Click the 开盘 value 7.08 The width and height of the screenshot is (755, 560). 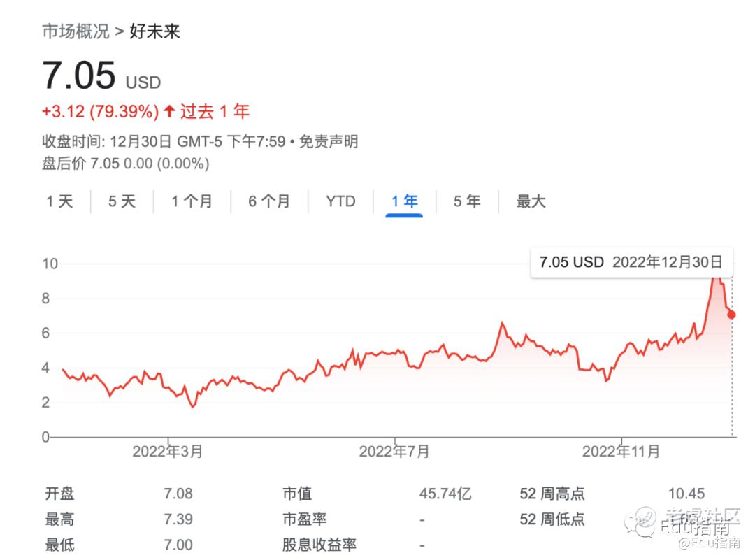tap(178, 494)
